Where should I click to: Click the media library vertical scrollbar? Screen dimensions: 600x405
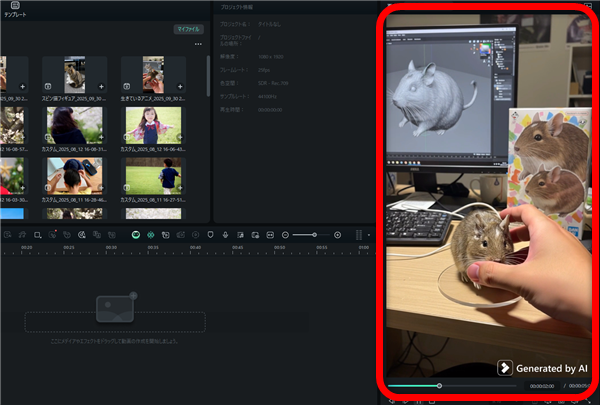point(208,75)
